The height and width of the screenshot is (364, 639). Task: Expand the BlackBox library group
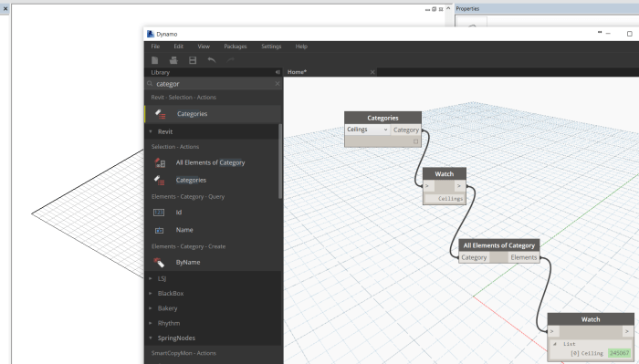151,293
